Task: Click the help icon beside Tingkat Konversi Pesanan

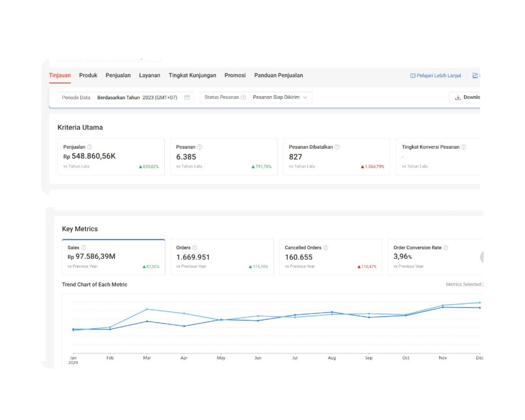Action: [464, 147]
